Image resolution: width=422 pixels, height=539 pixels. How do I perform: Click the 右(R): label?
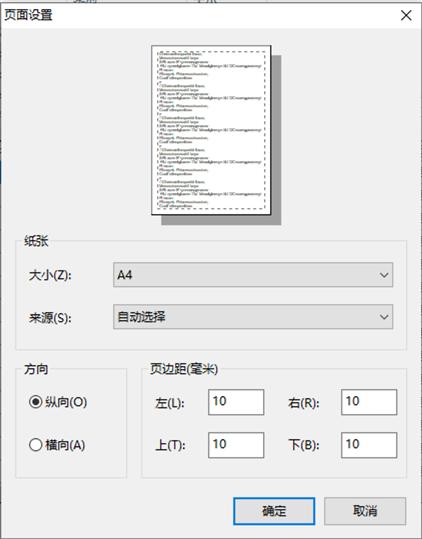tap(304, 403)
